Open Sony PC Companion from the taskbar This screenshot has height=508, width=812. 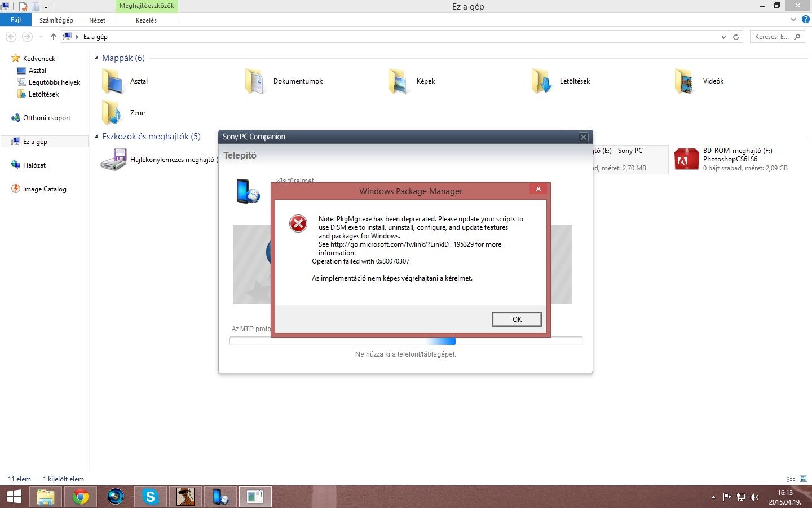pyautogui.click(x=220, y=497)
